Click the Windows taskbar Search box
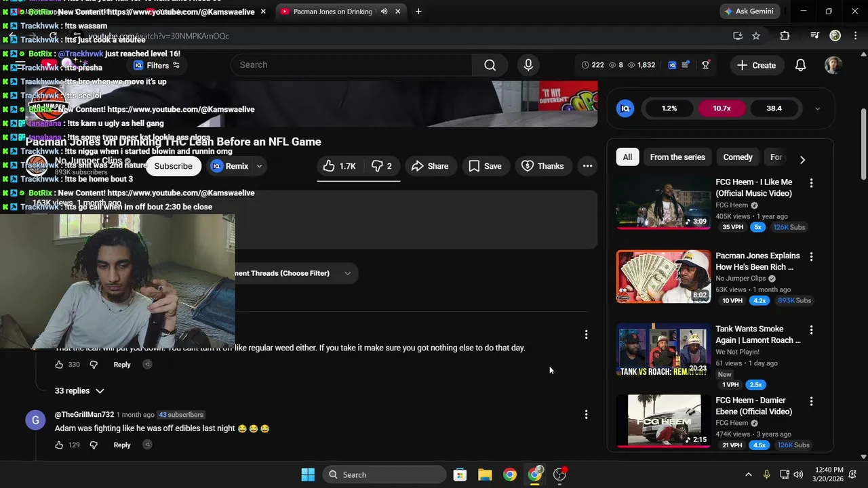 (x=384, y=474)
